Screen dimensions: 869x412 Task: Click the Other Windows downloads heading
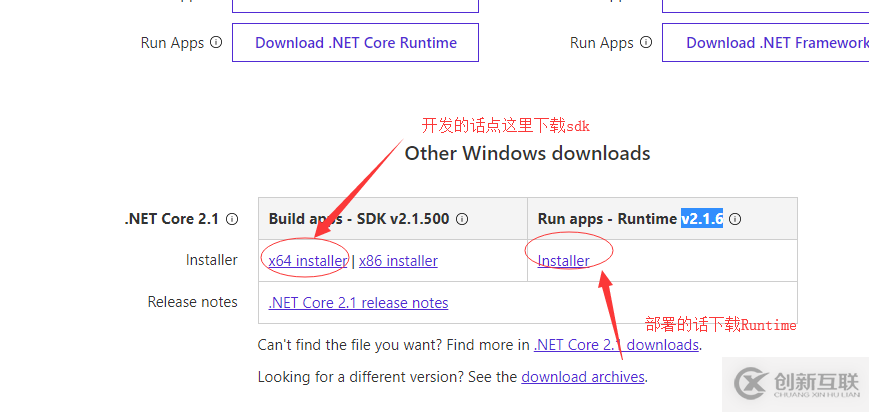[x=527, y=153]
